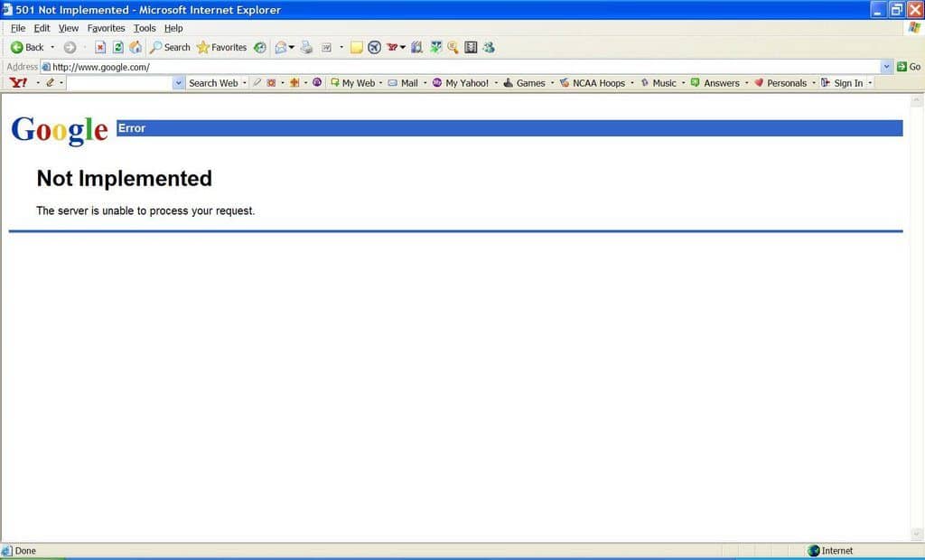Open My Web on Yahoo toolbar

coord(352,82)
